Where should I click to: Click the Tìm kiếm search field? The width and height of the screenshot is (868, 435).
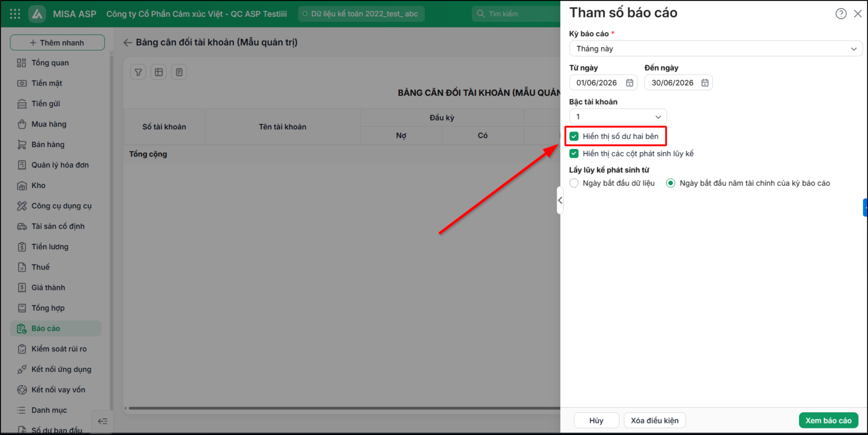coord(516,14)
